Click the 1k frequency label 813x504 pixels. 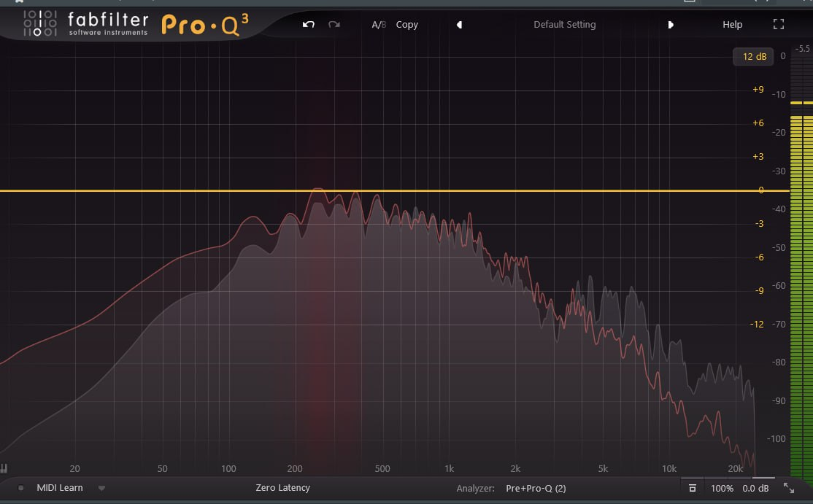click(x=449, y=468)
